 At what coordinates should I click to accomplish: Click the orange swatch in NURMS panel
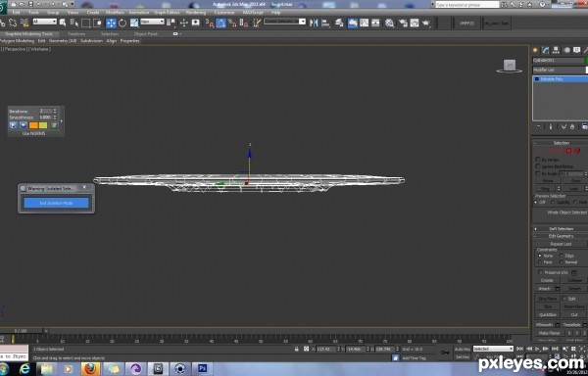tap(33, 125)
